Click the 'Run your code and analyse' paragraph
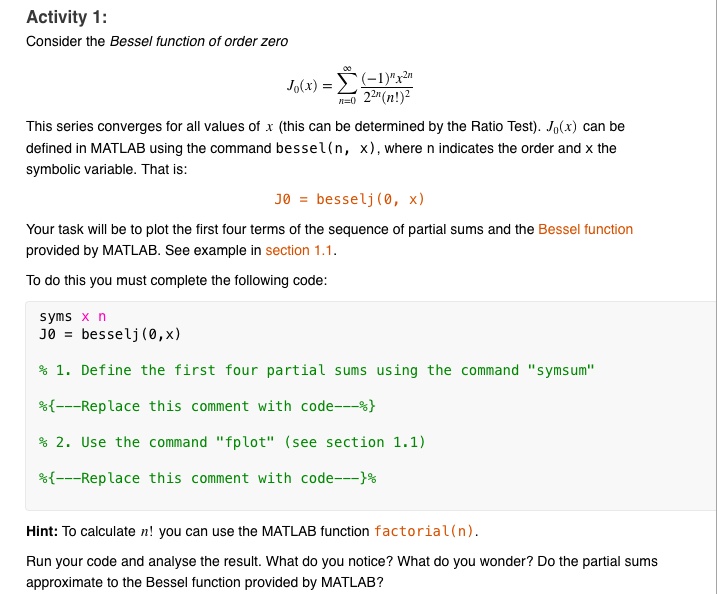Viewport: 717px width, 594px height. click(342, 572)
